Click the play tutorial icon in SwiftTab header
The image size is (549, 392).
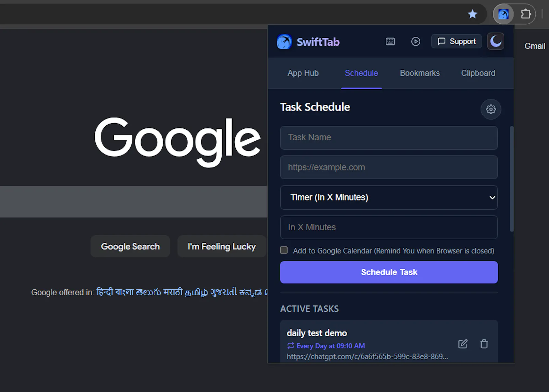tap(416, 42)
